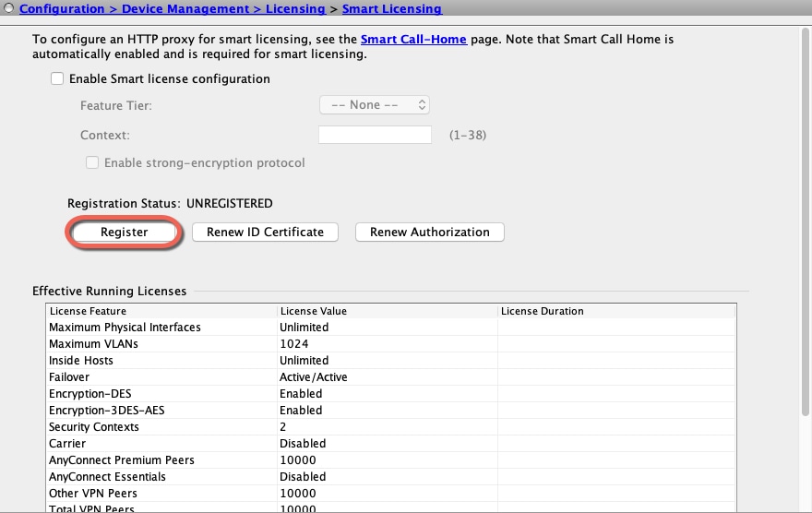Click the Effective Running Licenses heading

(109, 291)
